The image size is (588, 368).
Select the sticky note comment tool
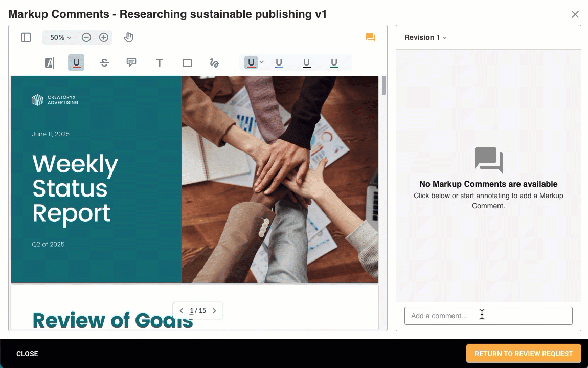click(x=131, y=62)
